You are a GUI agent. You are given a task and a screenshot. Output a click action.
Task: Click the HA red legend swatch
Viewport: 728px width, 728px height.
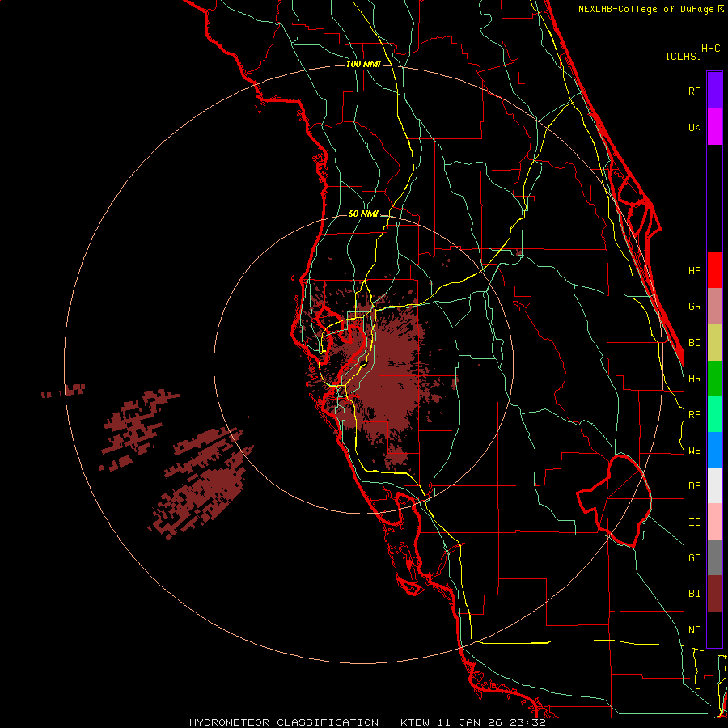714,270
